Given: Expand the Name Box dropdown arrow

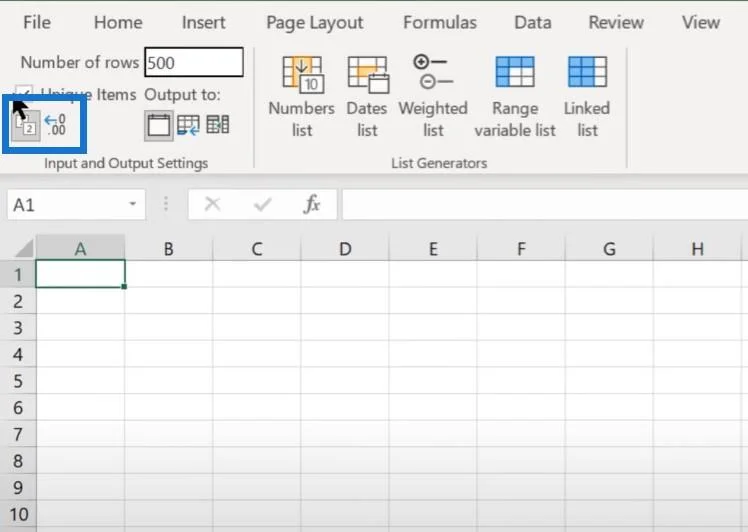Looking at the screenshot, I should click(x=133, y=204).
